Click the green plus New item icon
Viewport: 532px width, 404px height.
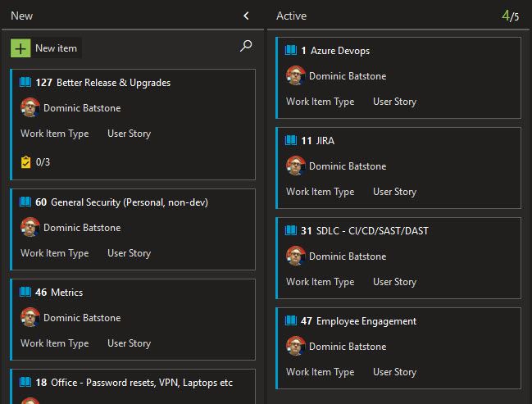pos(20,48)
